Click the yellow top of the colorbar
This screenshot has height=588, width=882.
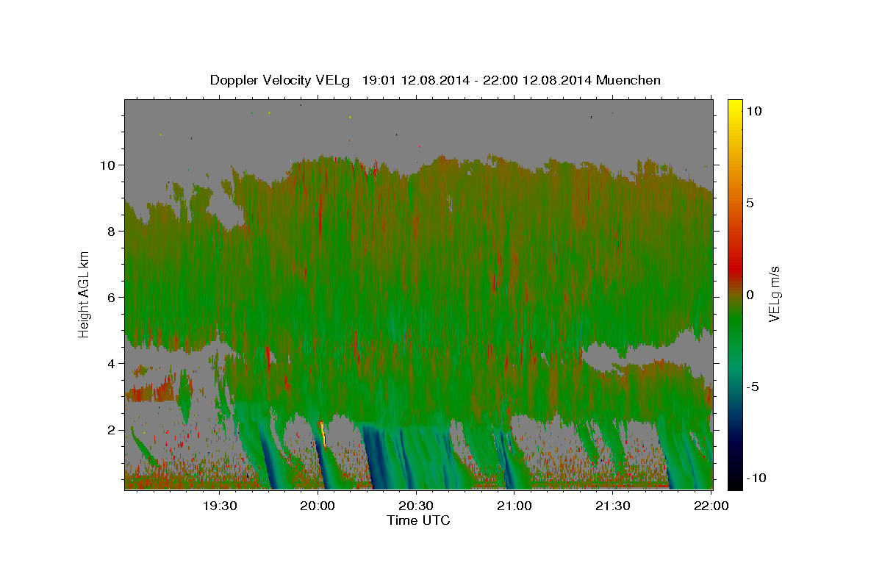734,107
